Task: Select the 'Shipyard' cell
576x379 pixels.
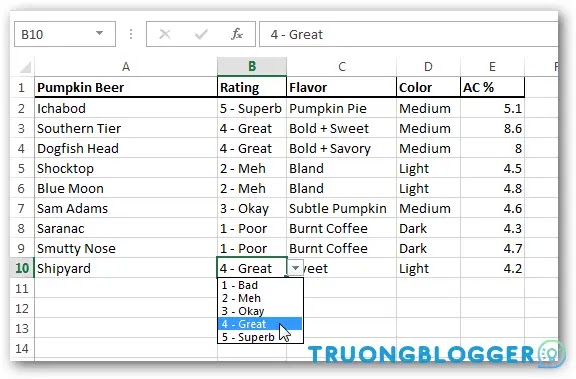Action: pyautogui.click(x=126, y=268)
